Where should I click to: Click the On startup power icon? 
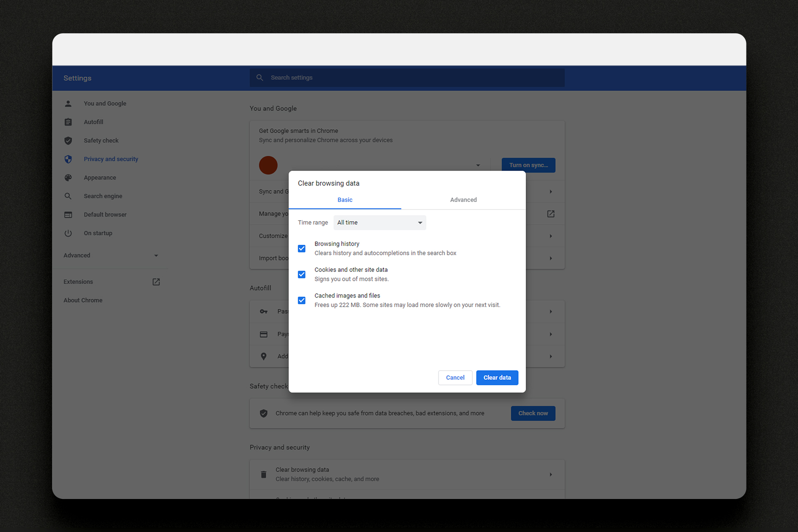coord(68,233)
